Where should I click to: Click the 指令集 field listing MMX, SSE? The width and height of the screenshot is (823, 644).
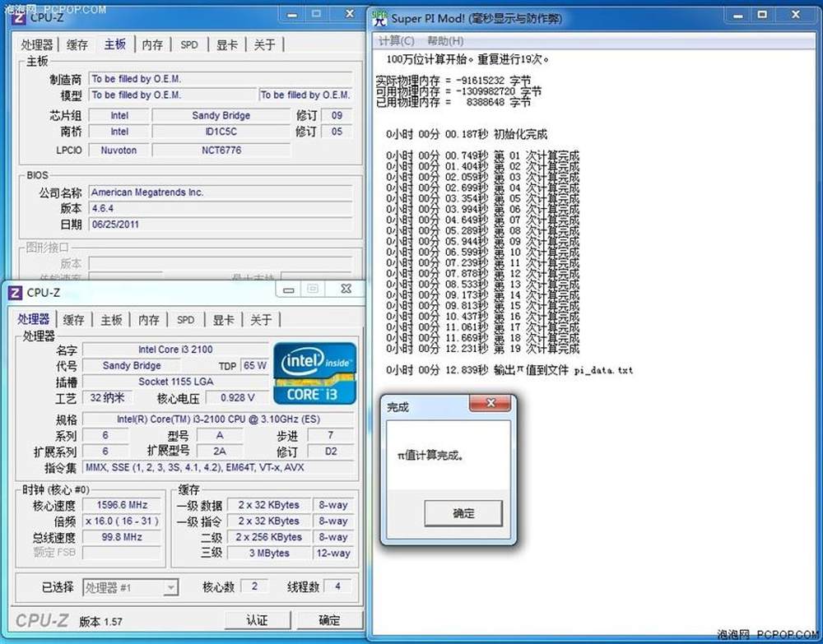218,467
